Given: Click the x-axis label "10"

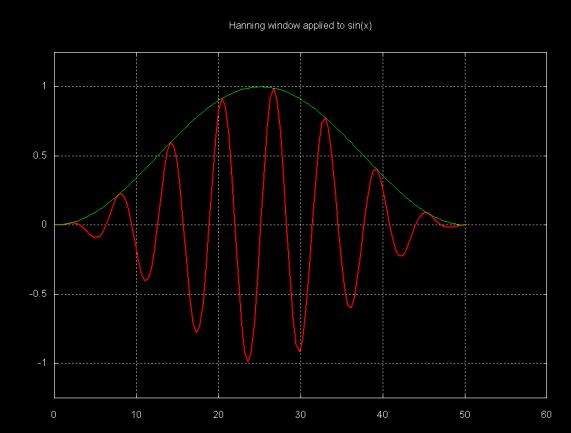Looking at the screenshot, I should 136,415.
